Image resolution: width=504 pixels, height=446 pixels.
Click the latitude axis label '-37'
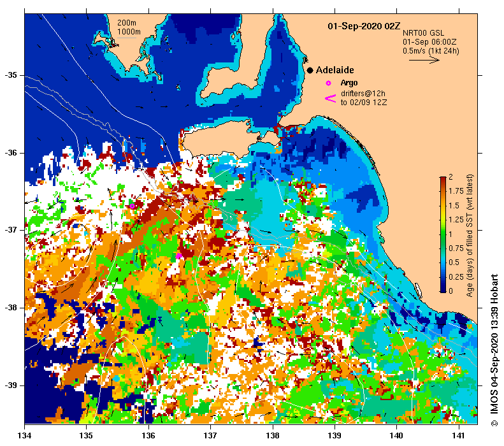[x=11, y=230]
